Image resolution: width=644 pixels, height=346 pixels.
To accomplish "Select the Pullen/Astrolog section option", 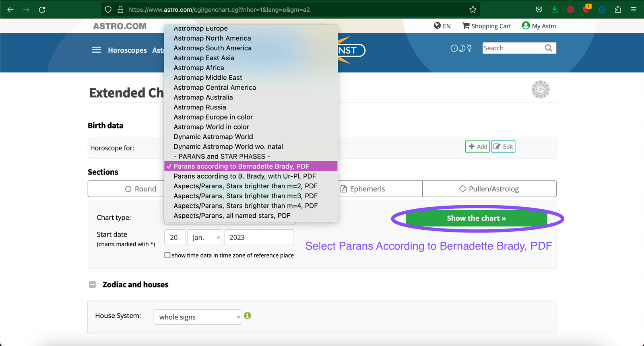I will click(x=489, y=189).
